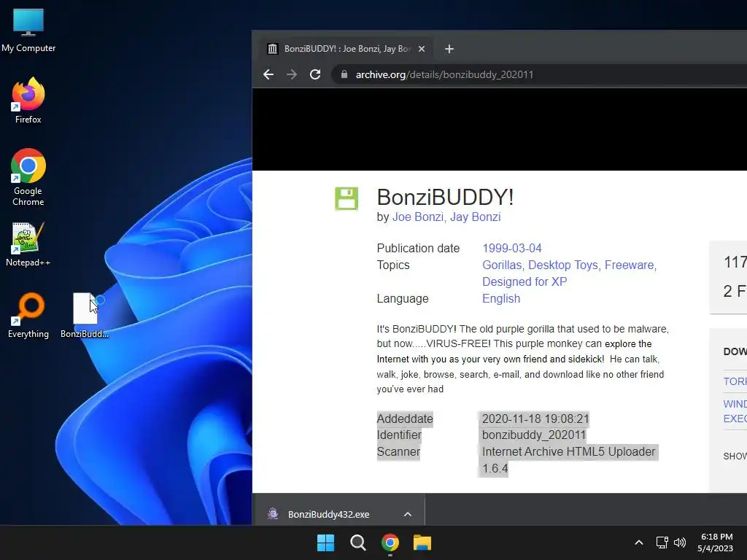Select the BonziBudd... file on desktop
The image size is (747, 560).
click(x=85, y=316)
